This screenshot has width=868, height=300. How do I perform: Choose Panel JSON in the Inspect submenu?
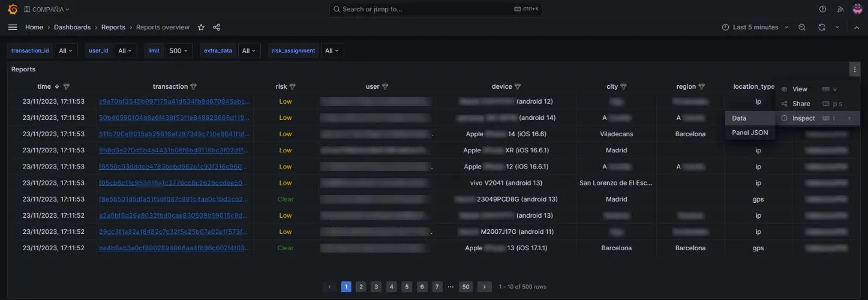click(750, 133)
